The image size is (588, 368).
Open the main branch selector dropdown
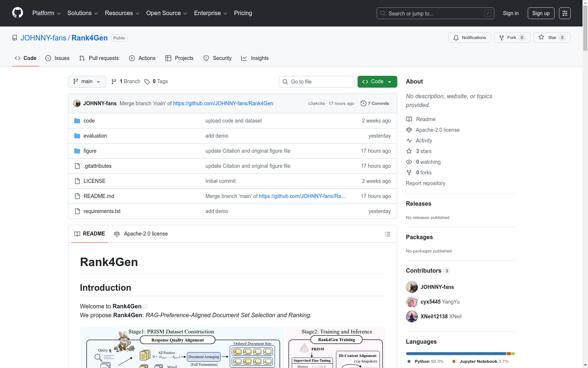coord(87,82)
